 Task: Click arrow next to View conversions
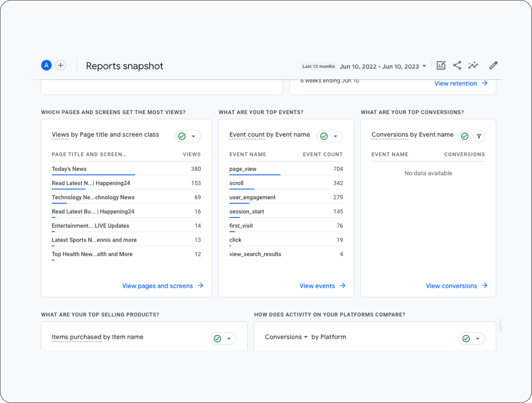(485, 286)
